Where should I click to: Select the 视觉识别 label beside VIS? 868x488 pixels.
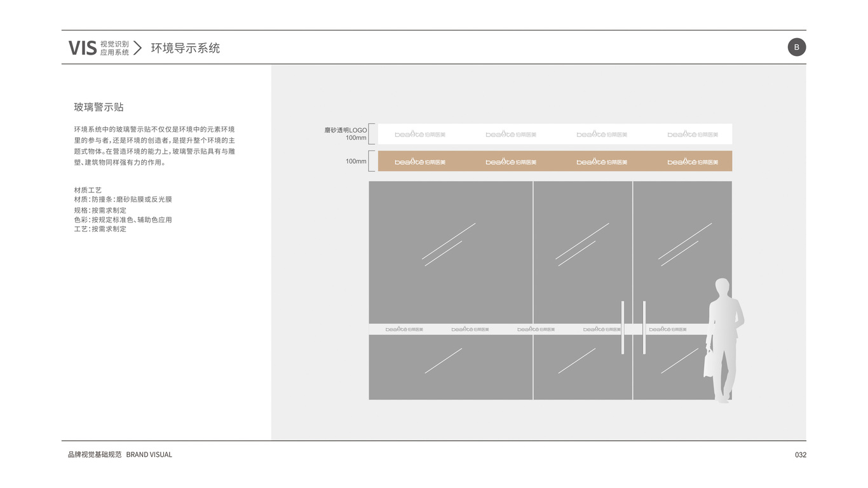pos(114,44)
